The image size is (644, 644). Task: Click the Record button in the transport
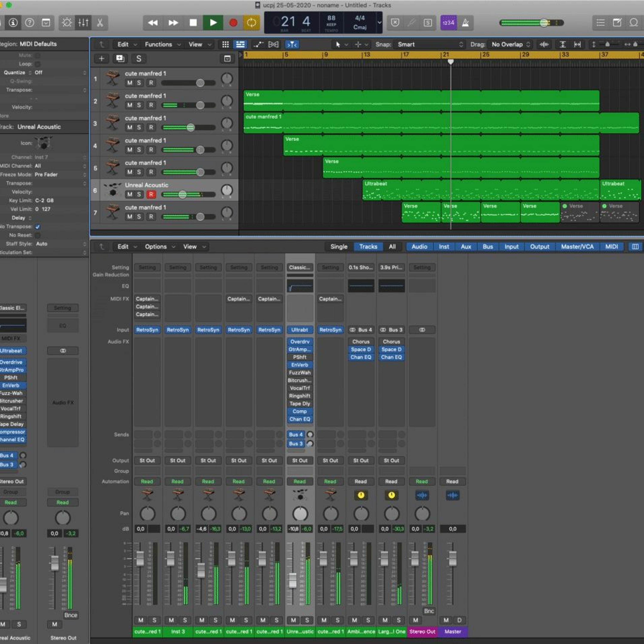tap(233, 23)
